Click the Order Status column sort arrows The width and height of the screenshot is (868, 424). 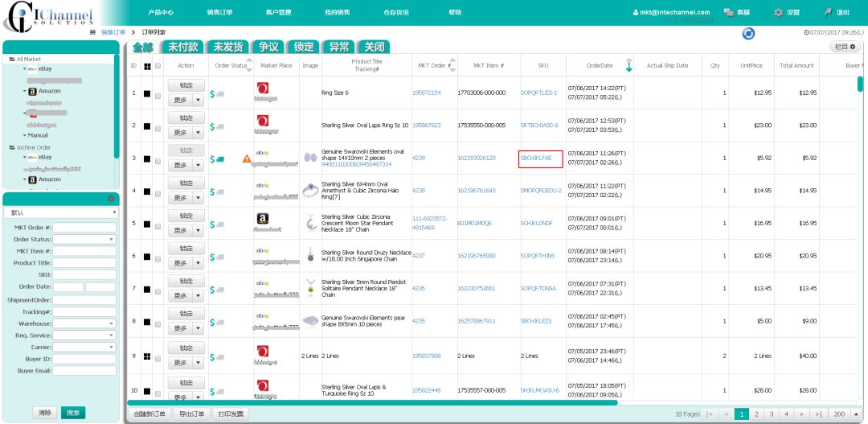[249, 65]
